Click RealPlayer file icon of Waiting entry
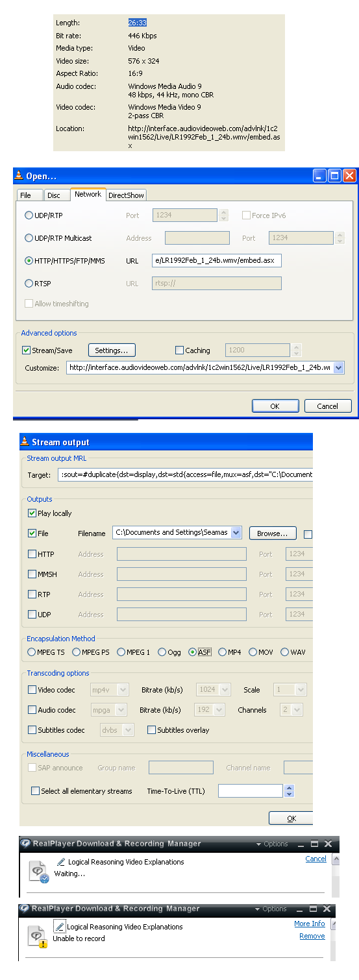 pyautogui.click(x=39, y=872)
